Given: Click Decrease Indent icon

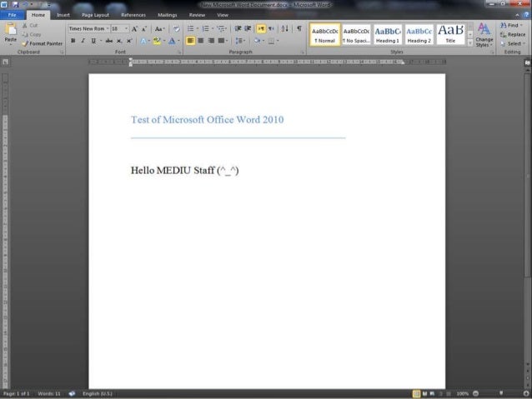Looking at the screenshot, I should coord(238,29).
